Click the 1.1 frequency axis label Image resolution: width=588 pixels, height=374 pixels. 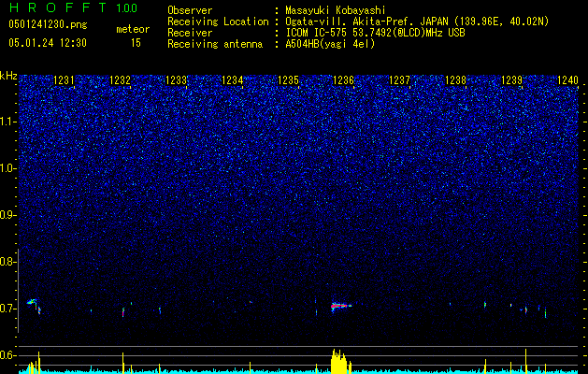pyautogui.click(x=7, y=122)
